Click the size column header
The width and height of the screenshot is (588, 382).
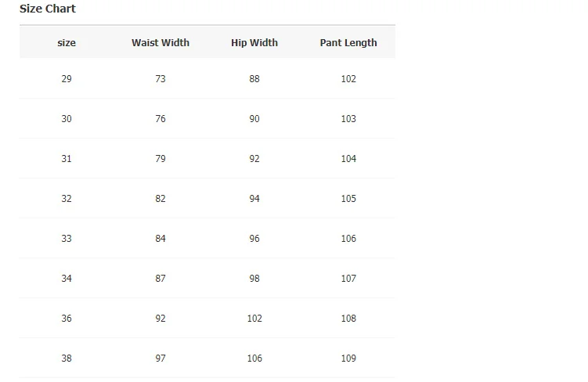tap(67, 43)
